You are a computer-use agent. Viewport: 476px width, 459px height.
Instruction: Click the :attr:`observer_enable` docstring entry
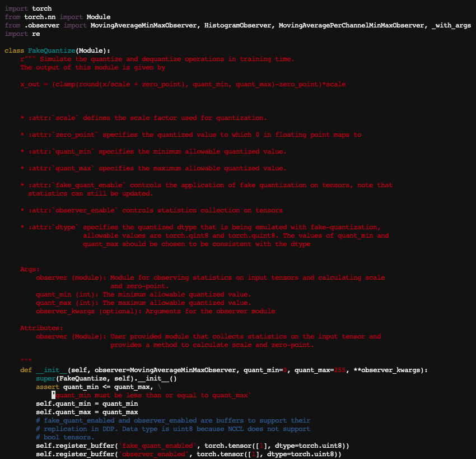(151, 211)
